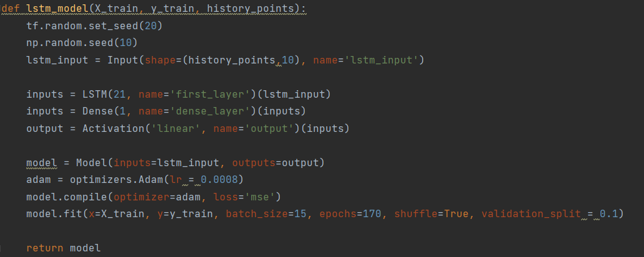644x257 pixels.
Task: Click inputs keyword inside Model call
Action: click(132, 163)
